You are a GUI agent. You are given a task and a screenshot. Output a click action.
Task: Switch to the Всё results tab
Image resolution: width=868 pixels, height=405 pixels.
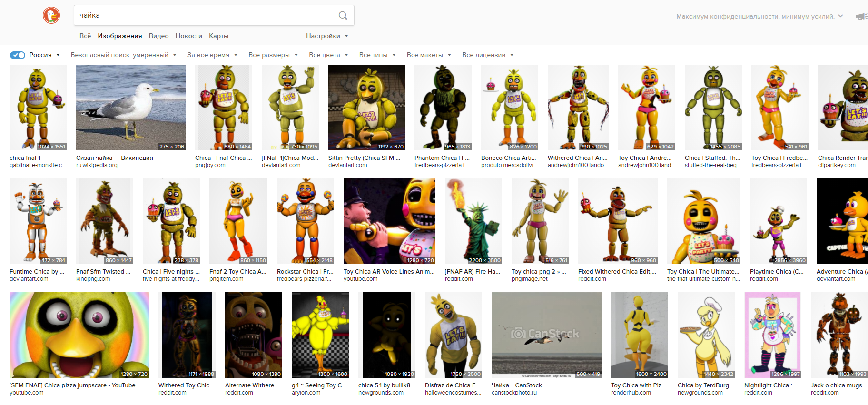(85, 36)
